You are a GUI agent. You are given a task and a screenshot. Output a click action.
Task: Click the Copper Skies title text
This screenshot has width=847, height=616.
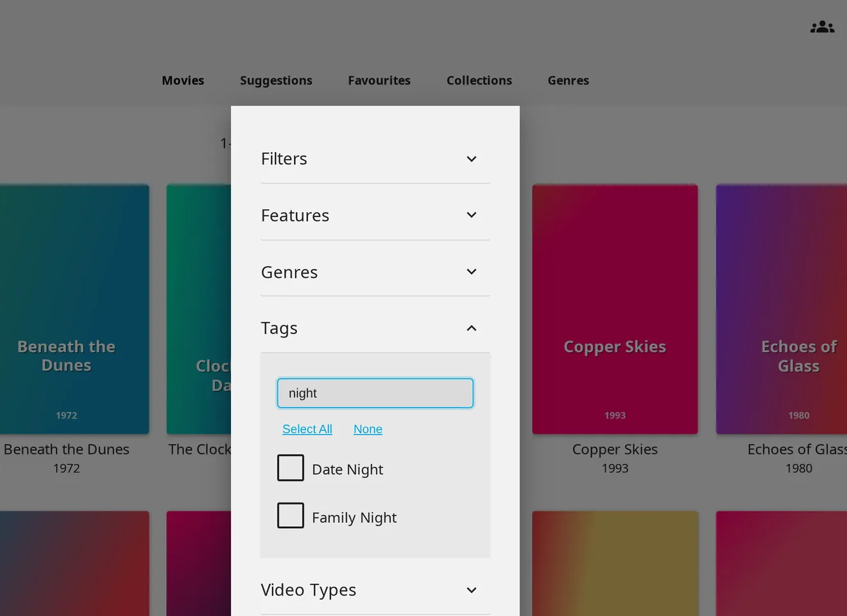(x=615, y=449)
